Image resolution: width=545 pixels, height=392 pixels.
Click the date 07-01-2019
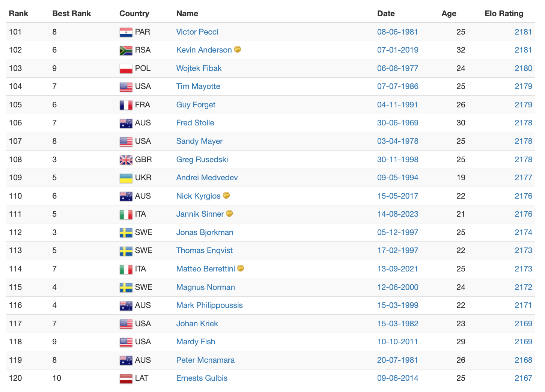tap(397, 50)
